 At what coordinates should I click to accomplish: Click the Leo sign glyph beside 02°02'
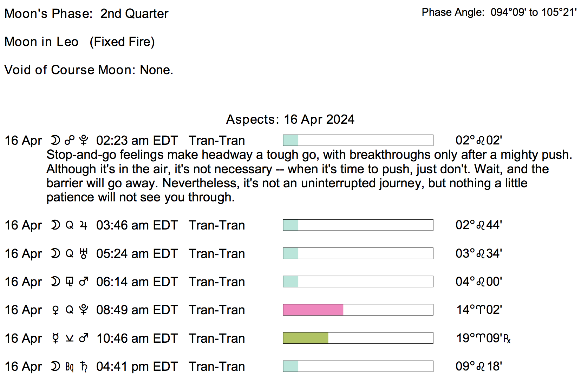(480, 141)
